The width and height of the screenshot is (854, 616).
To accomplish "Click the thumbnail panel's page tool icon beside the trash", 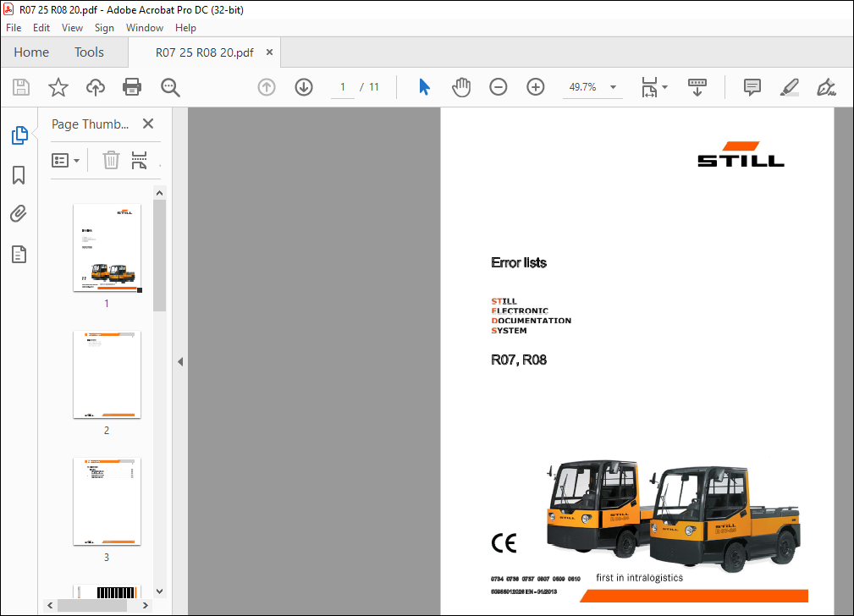I will (x=139, y=160).
